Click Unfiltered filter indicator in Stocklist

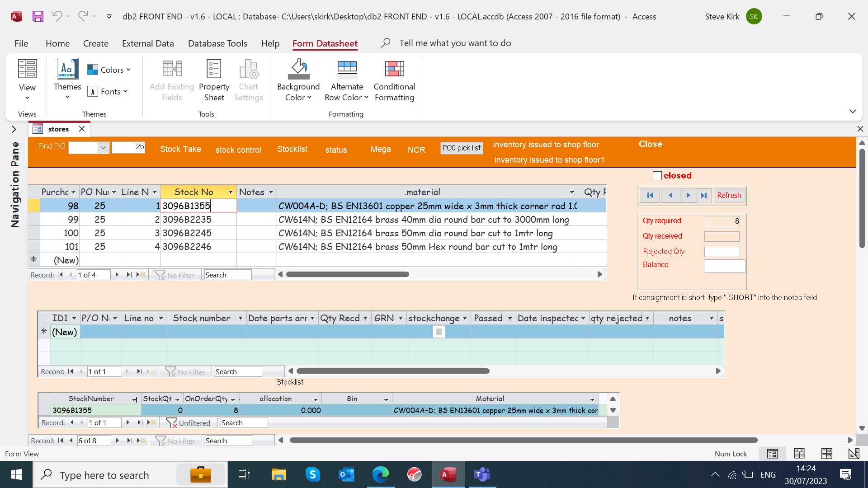click(x=189, y=423)
